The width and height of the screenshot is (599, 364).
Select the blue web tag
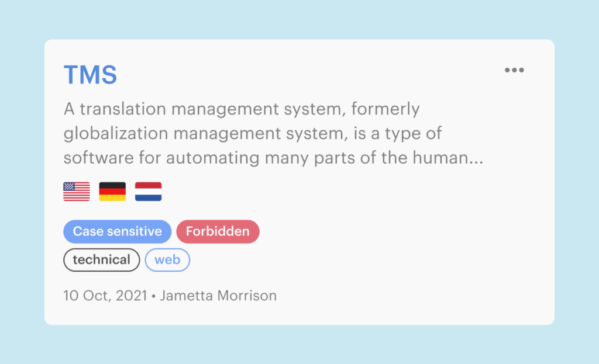pos(167,260)
